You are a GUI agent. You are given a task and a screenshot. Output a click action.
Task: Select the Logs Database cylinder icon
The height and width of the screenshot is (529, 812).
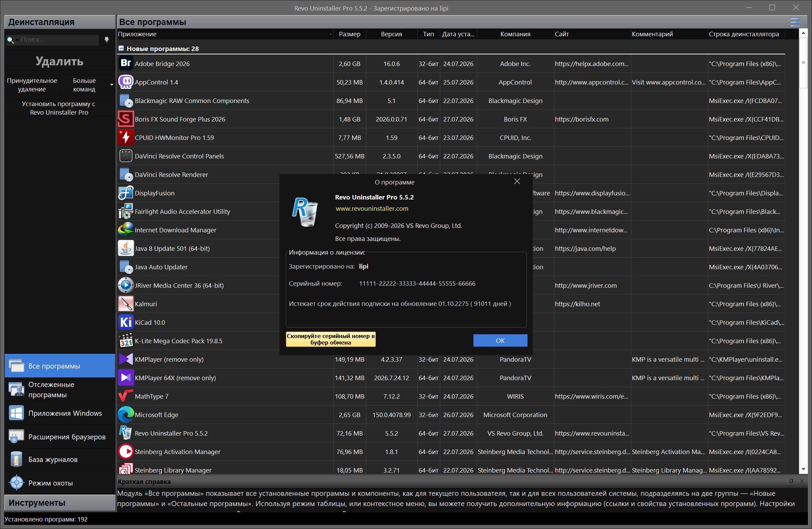click(x=16, y=459)
